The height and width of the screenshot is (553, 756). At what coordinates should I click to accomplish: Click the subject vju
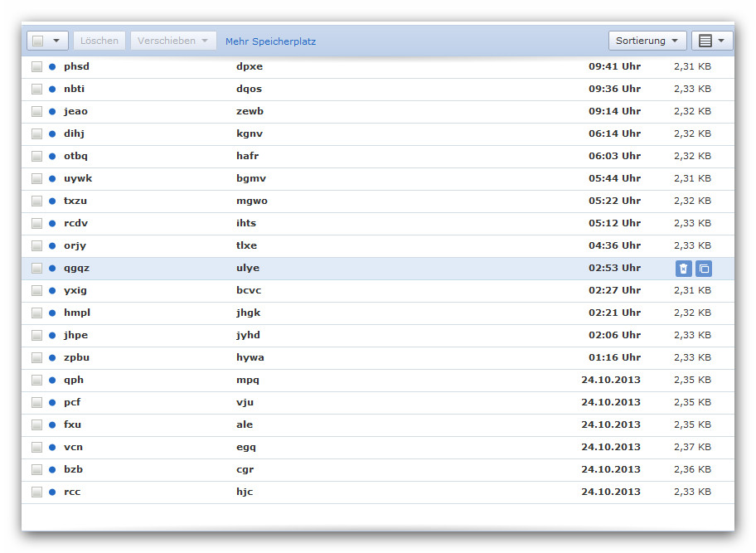[245, 402]
